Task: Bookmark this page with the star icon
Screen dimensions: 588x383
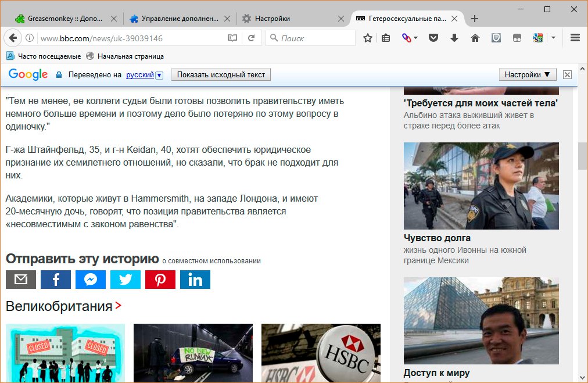Action: 367,38
